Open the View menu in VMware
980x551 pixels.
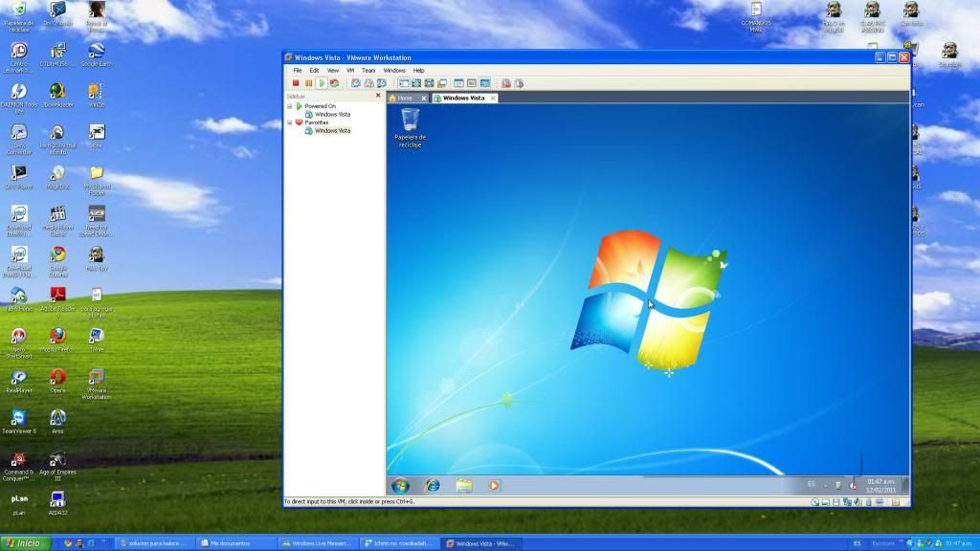333,71
